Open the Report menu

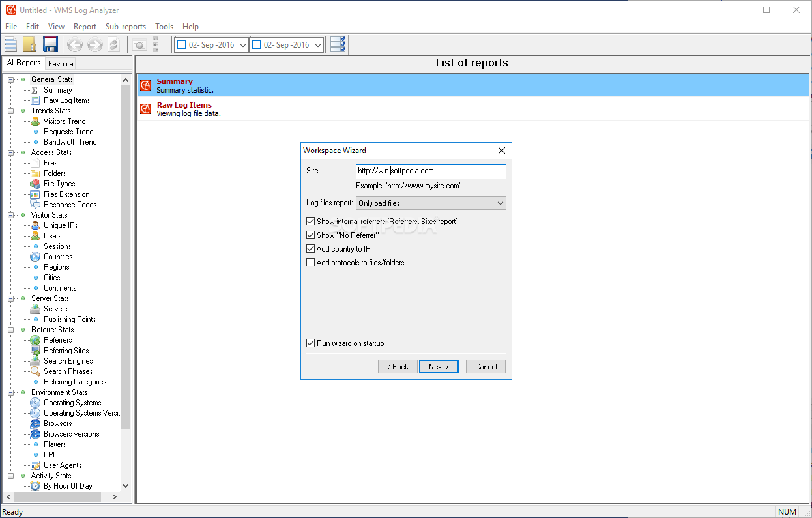click(85, 27)
